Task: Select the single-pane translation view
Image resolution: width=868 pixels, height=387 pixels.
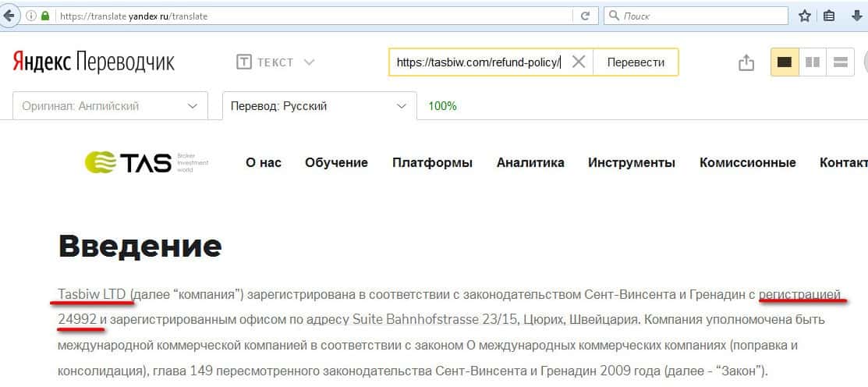Action: point(785,62)
